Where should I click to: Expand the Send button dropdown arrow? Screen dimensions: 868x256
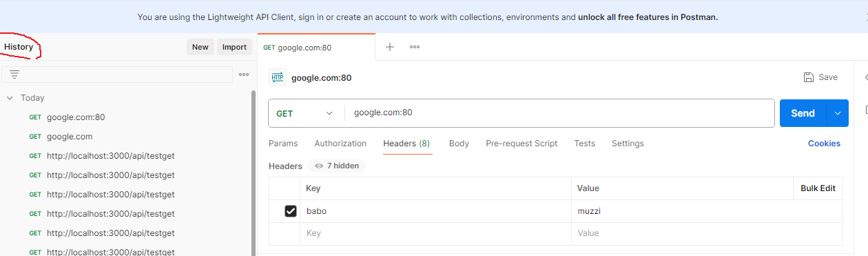838,113
